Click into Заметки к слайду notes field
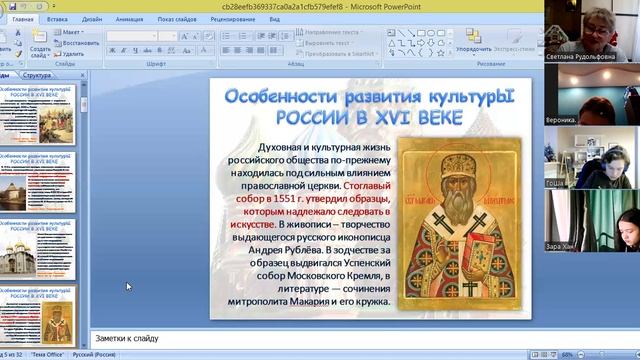Screen dimensions: 640x360 pos(364,338)
